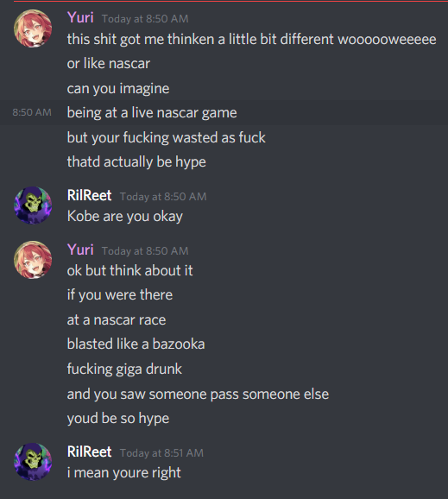Click RilReet's skull avatar beside "Kobe are you okay"

[33, 205]
